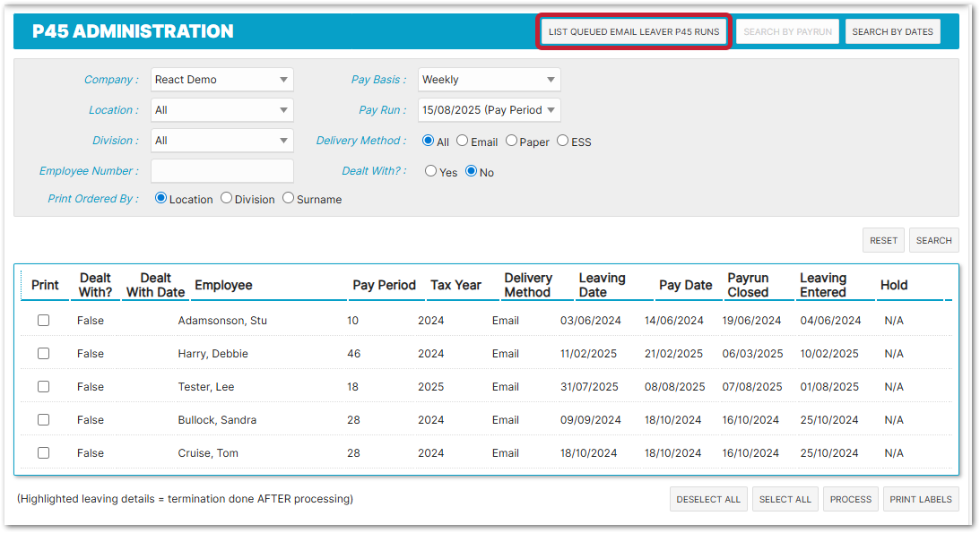Select ESS delivery method radio button
The width and height of the screenshot is (980, 533).
[x=563, y=141]
